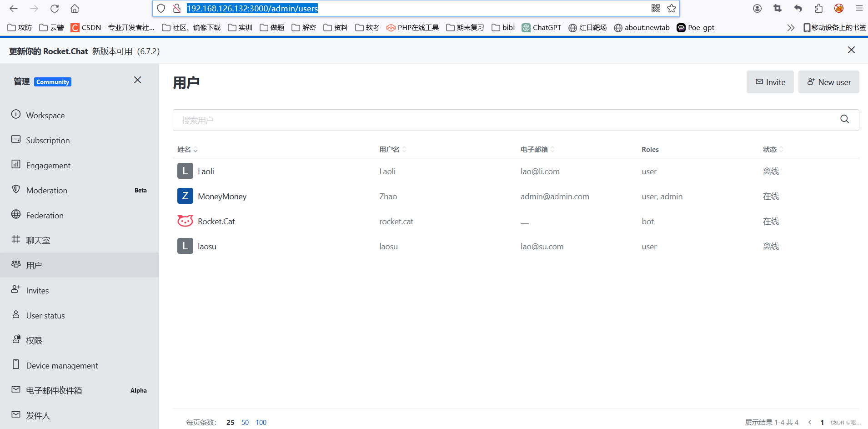Reload the page with refresh icon
Screen dimensions: 868x429
click(x=55, y=8)
